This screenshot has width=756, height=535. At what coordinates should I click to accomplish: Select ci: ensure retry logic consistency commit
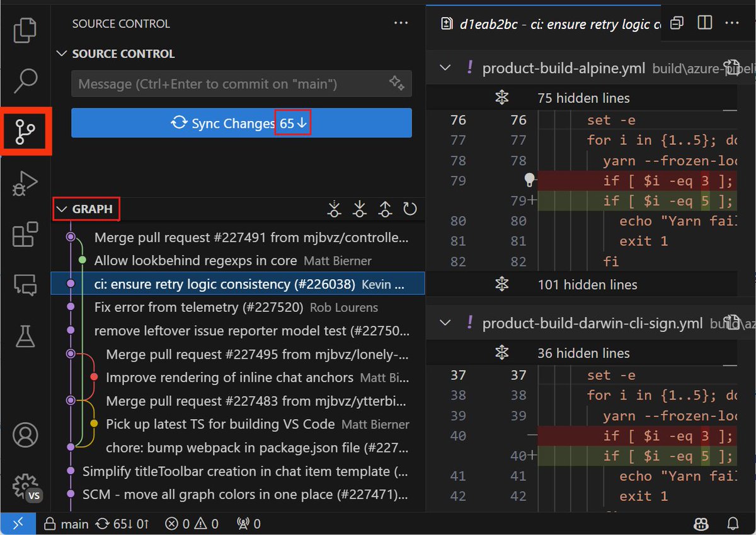coord(238,284)
